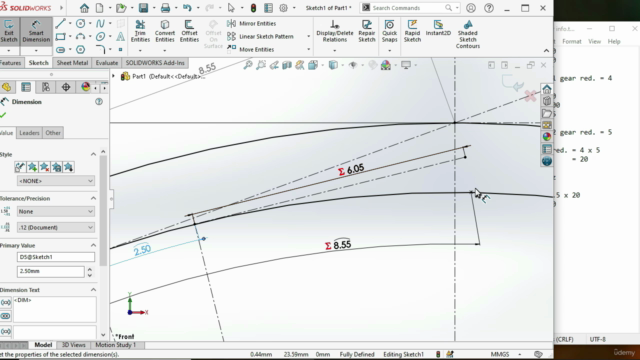Screen dimensions: 640x360
Task: Click the Print icon in top toolbar
Action: point(165,8)
